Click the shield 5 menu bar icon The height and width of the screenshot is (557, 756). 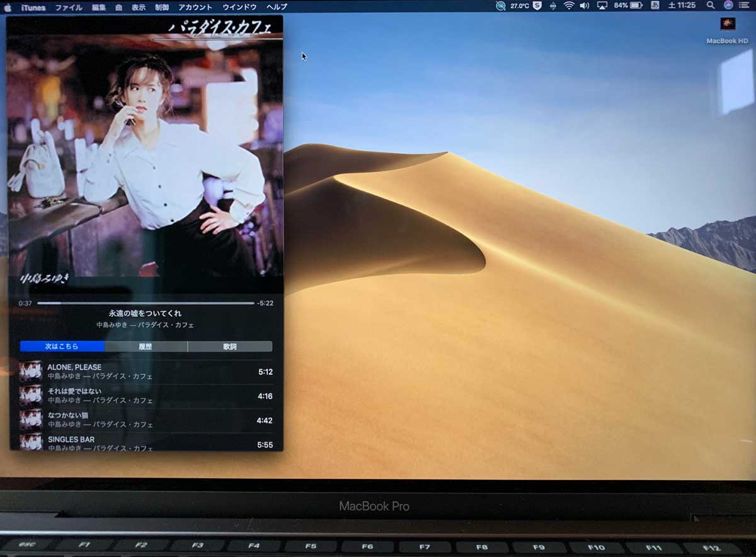pos(537,5)
